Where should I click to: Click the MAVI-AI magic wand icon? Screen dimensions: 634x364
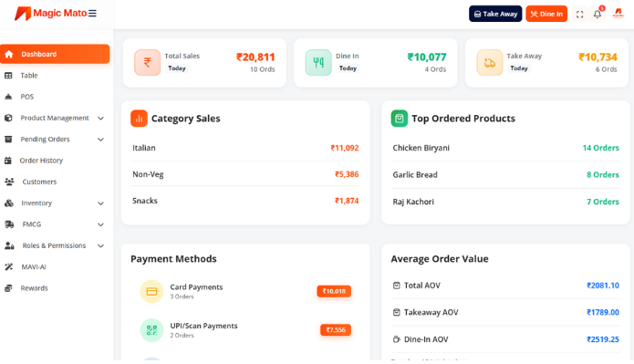pos(8,267)
